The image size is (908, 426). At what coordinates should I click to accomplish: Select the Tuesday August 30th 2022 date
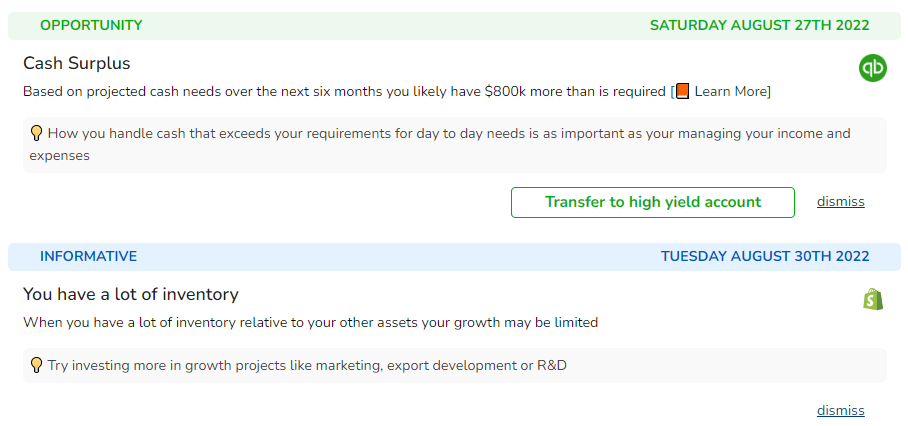point(765,256)
